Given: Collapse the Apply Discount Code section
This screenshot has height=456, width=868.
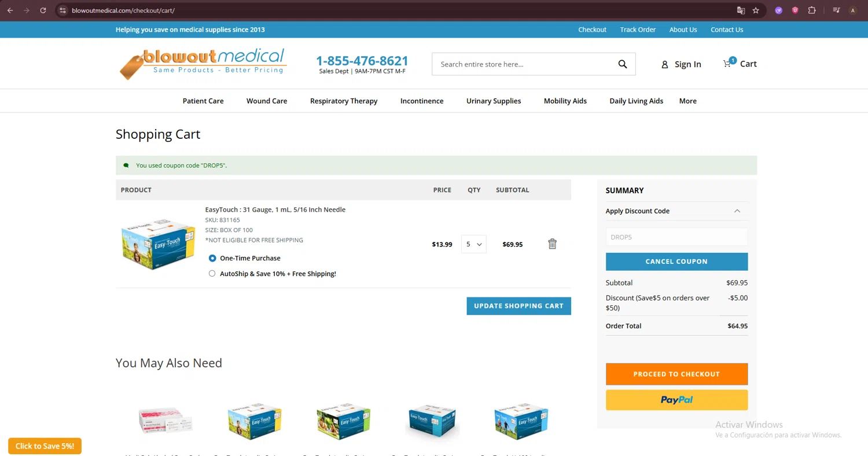Looking at the screenshot, I should pyautogui.click(x=737, y=211).
